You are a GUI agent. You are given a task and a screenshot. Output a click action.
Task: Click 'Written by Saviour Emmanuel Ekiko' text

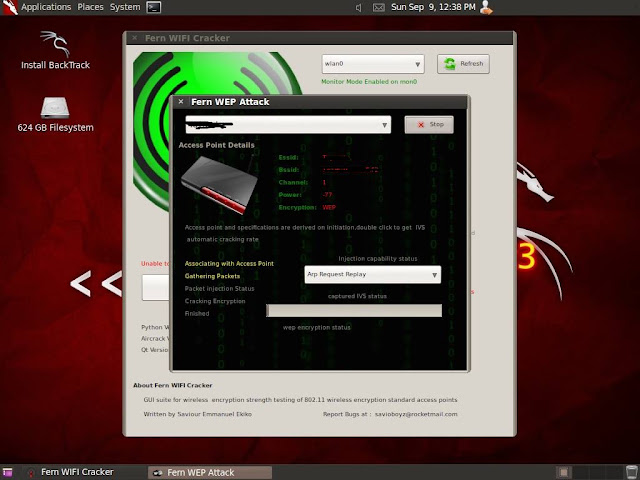pyautogui.click(x=198, y=414)
